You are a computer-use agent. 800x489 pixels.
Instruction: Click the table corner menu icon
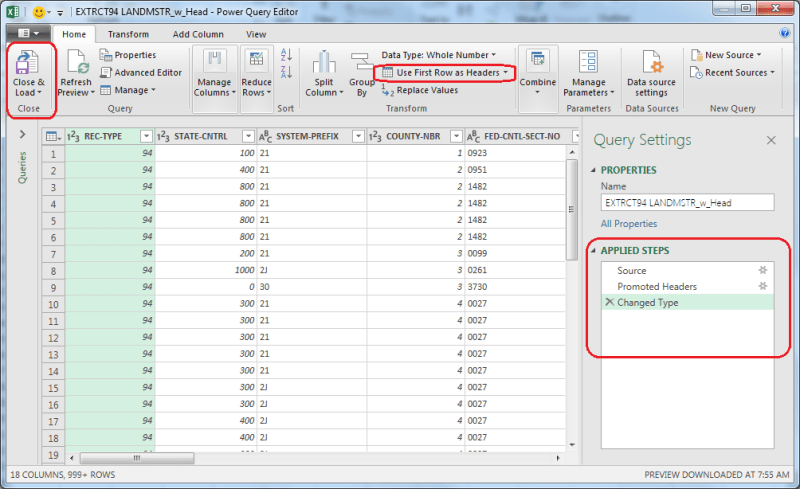53,136
